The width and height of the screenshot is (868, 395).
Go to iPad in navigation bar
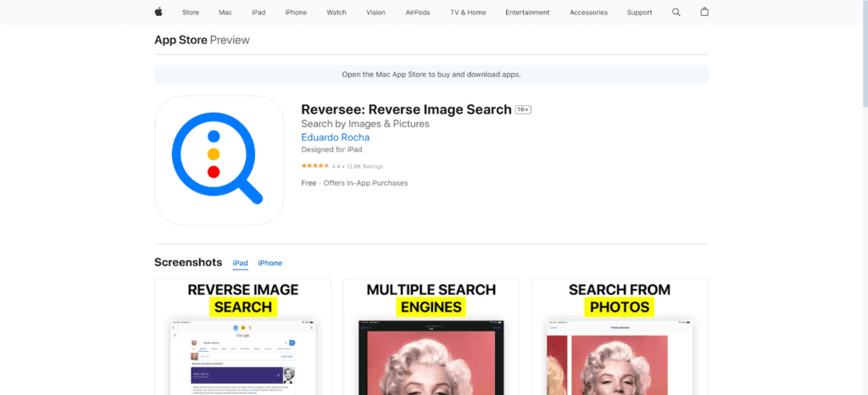point(259,13)
